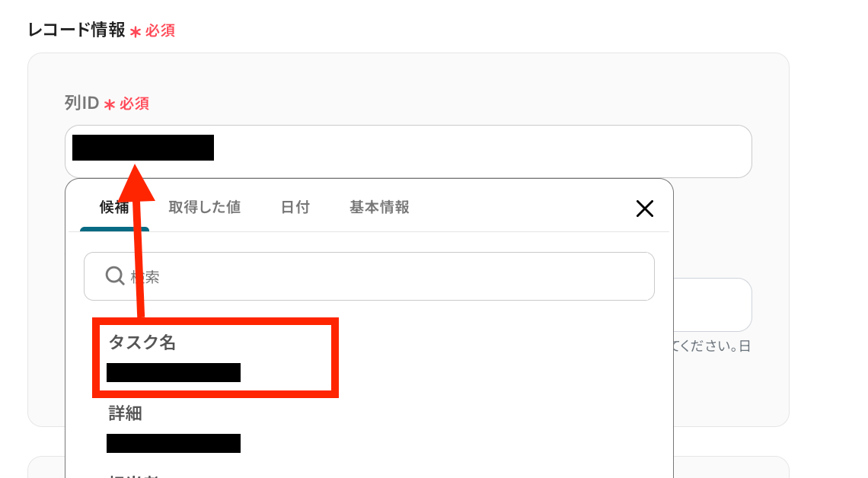
Task: Click the magnifier search icon
Action: tap(114, 276)
